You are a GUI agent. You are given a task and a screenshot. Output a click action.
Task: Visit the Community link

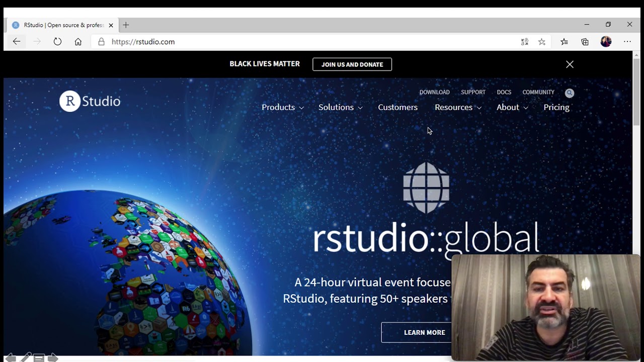pyautogui.click(x=538, y=92)
